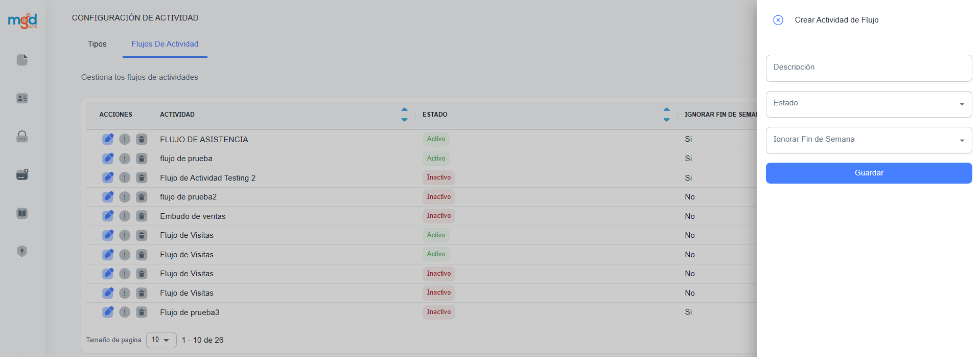
Task: Open the shield icon in sidebar
Action: (22, 251)
